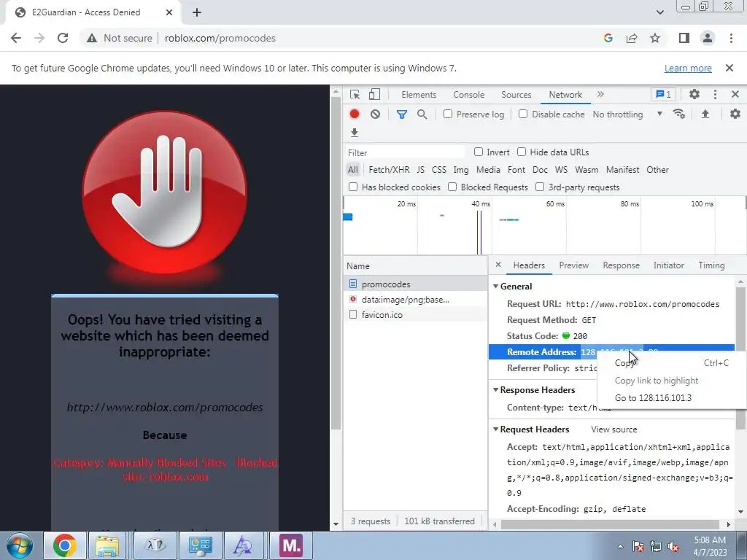This screenshot has height=560, width=747.
Task: Reload the page in Chrome
Action: pos(63,38)
